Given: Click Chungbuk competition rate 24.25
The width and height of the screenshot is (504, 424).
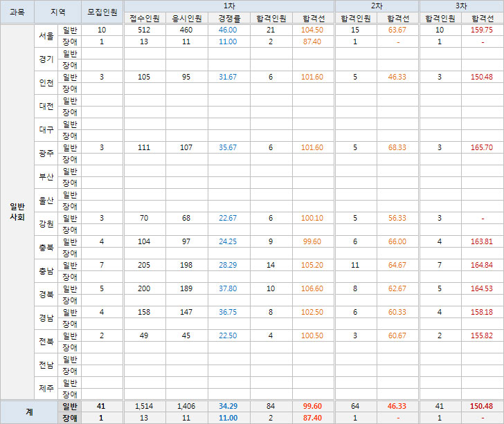Looking at the screenshot, I should 228,241.
